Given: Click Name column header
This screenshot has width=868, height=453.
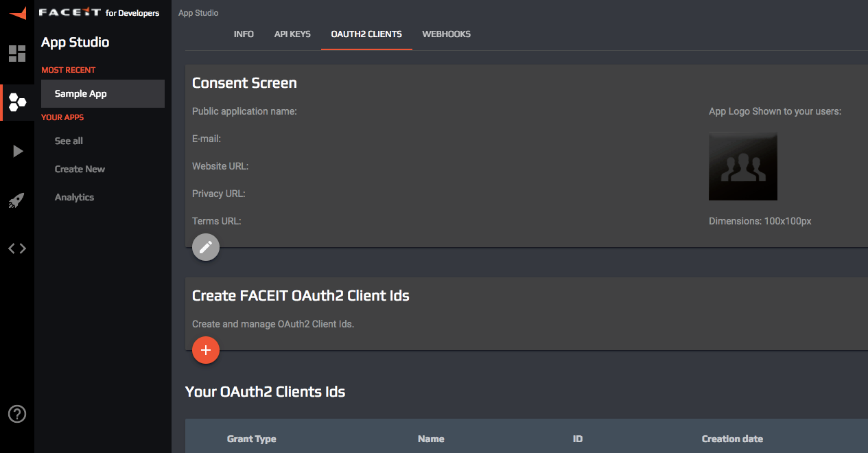Looking at the screenshot, I should [x=431, y=439].
